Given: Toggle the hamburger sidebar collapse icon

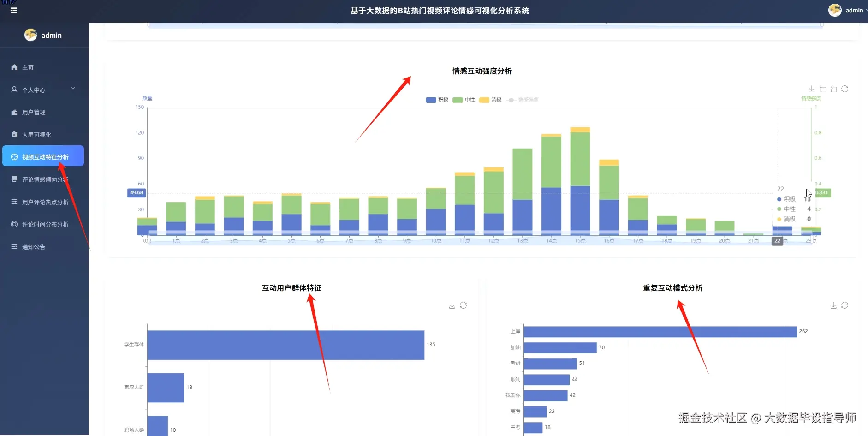Looking at the screenshot, I should (x=14, y=10).
